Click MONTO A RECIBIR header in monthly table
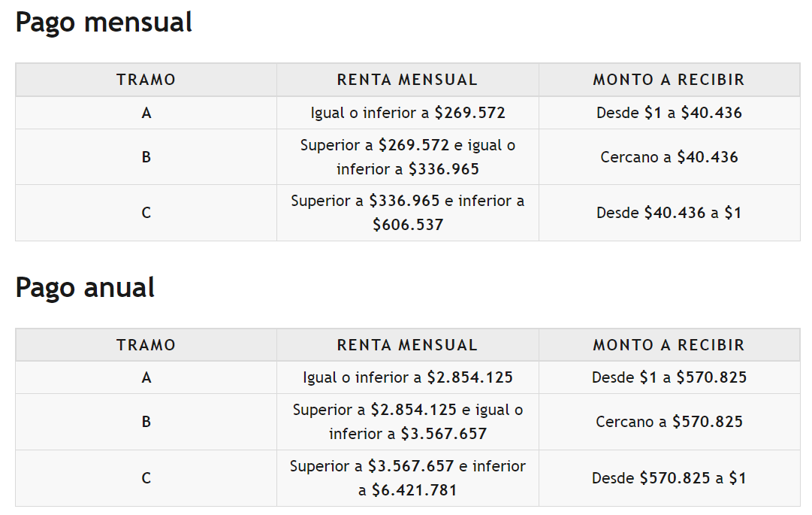Image resolution: width=812 pixels, height=515 pixels. (x=669, y=80)
